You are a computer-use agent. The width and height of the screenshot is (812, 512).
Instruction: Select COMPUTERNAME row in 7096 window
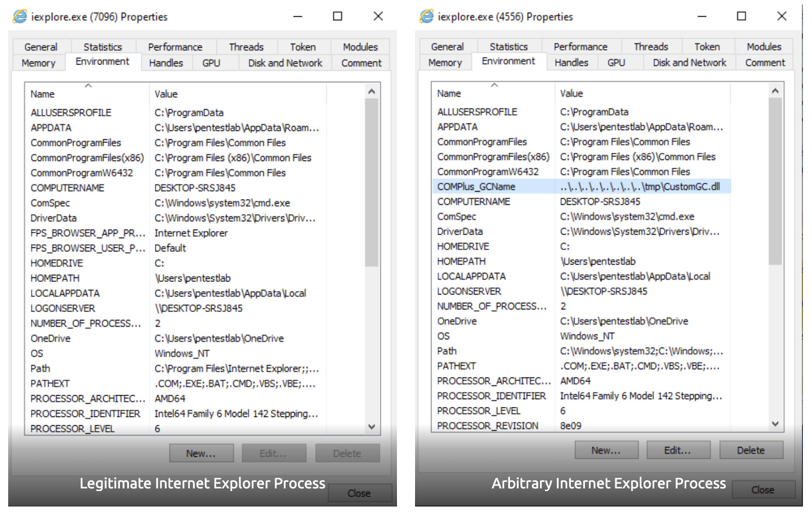click(176, 188)
